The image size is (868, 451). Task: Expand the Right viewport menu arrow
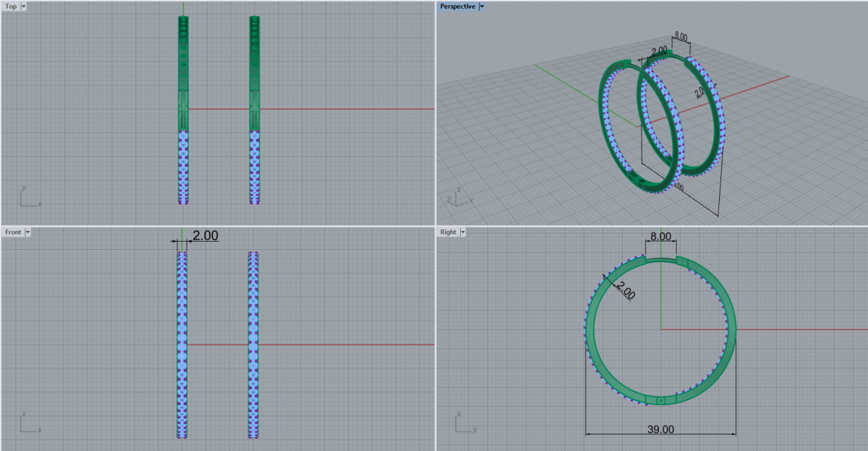(462, 232)
